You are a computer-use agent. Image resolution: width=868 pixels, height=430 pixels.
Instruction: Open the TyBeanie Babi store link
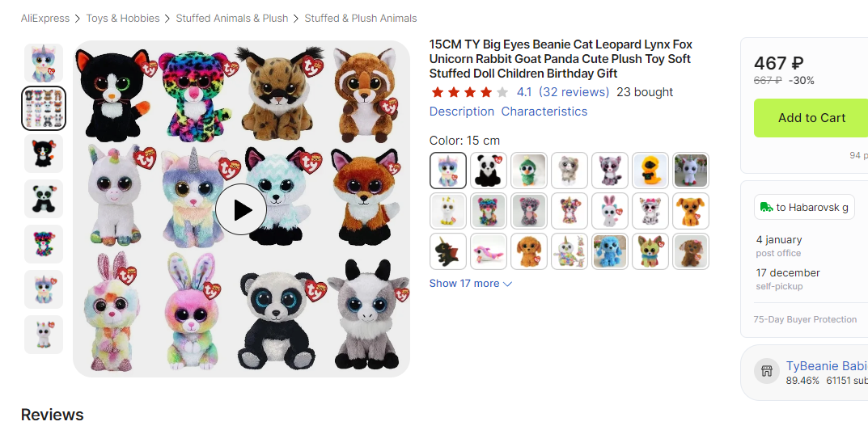[825, 366]
